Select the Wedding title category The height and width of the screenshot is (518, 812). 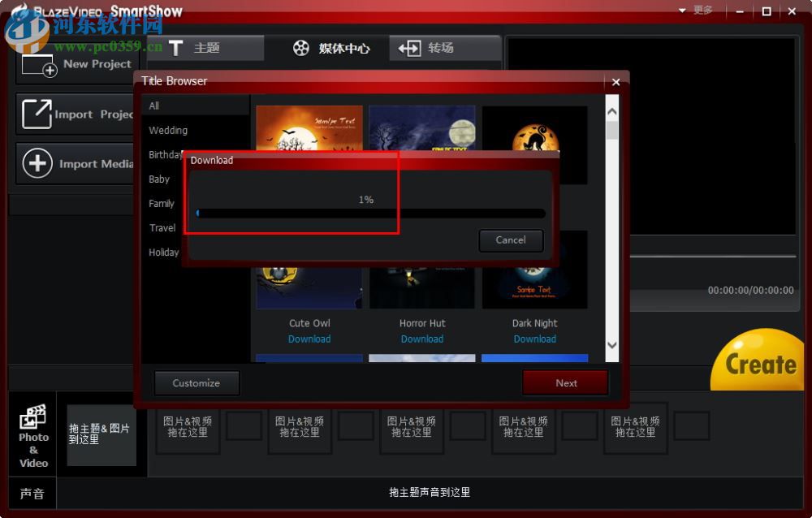coord(168,130)
